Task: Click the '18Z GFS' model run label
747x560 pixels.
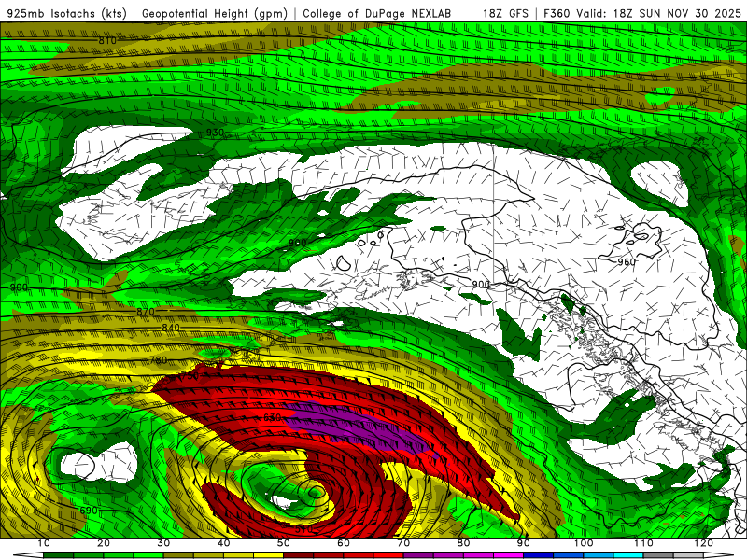Action: (505, 13)
